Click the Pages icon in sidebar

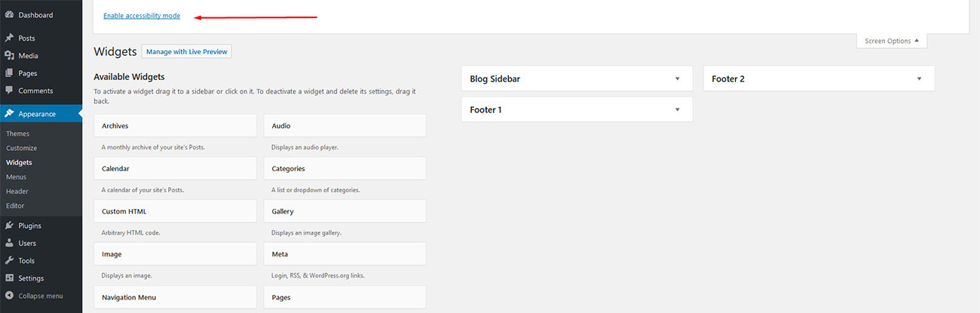(x=9, y=73)
